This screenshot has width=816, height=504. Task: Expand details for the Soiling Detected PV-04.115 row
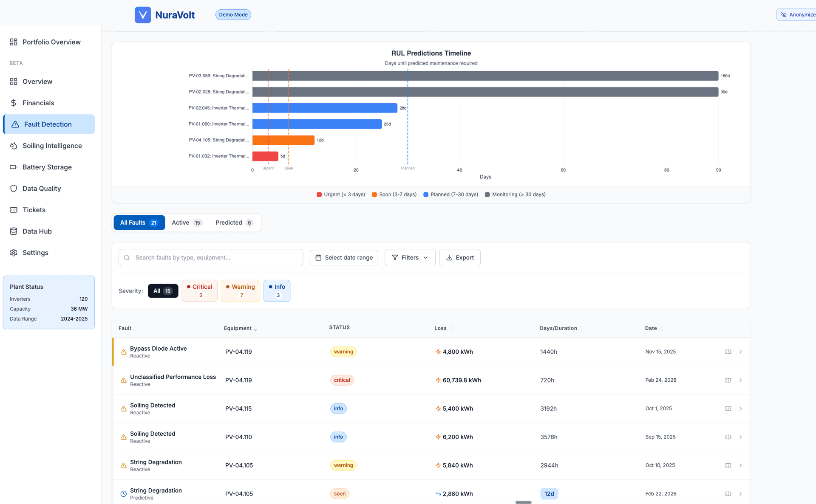pyautogui.click(x=741, y=408)
